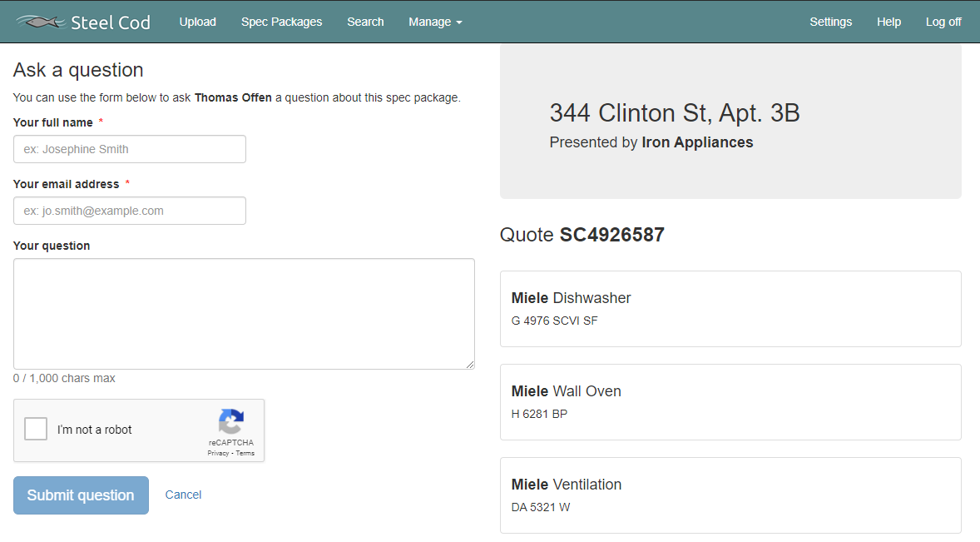Viewport: 980px width, 542px height.
Task: Log off from the account
Action: coord(943,22)
